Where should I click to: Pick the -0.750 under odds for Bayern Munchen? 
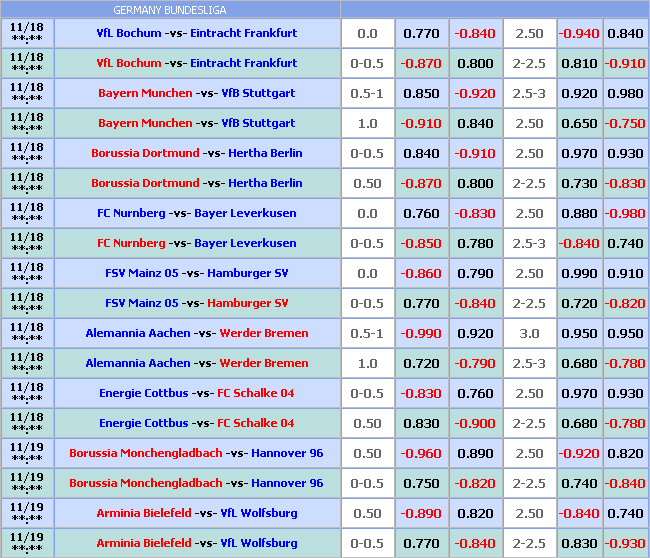pos(625,123)
